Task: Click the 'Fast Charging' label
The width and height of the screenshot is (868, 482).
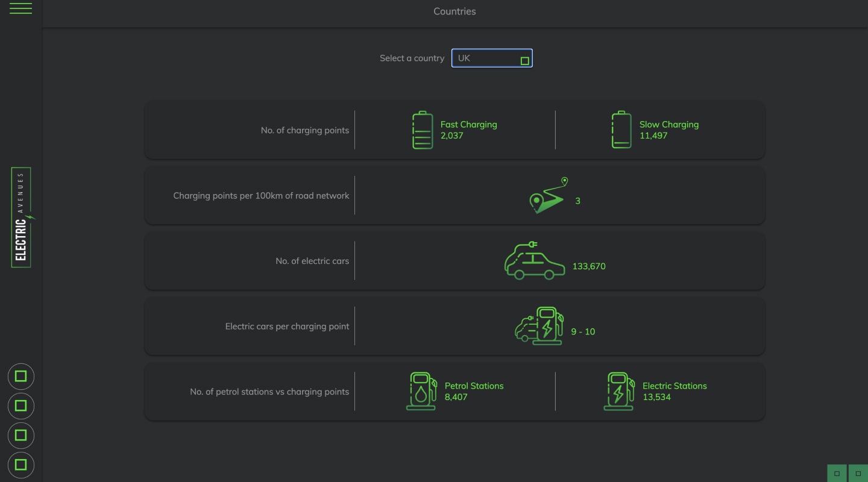Action: [469, 125]
